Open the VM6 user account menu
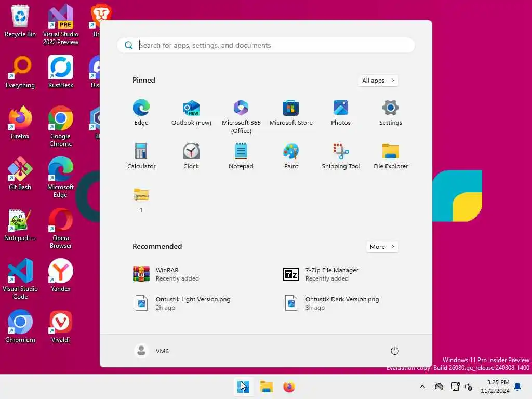Viewport: 532px width, 399px height. click(x=152, y=351)
